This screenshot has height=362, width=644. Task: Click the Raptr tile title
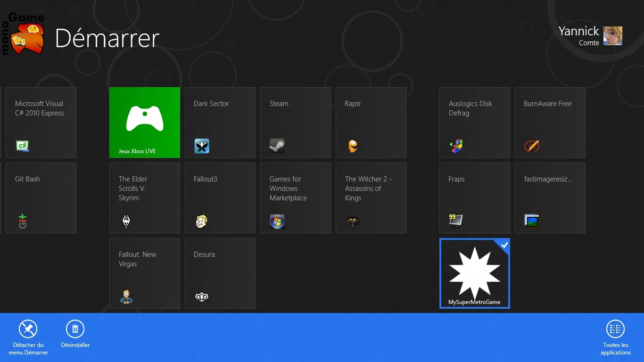click(353, 104)
